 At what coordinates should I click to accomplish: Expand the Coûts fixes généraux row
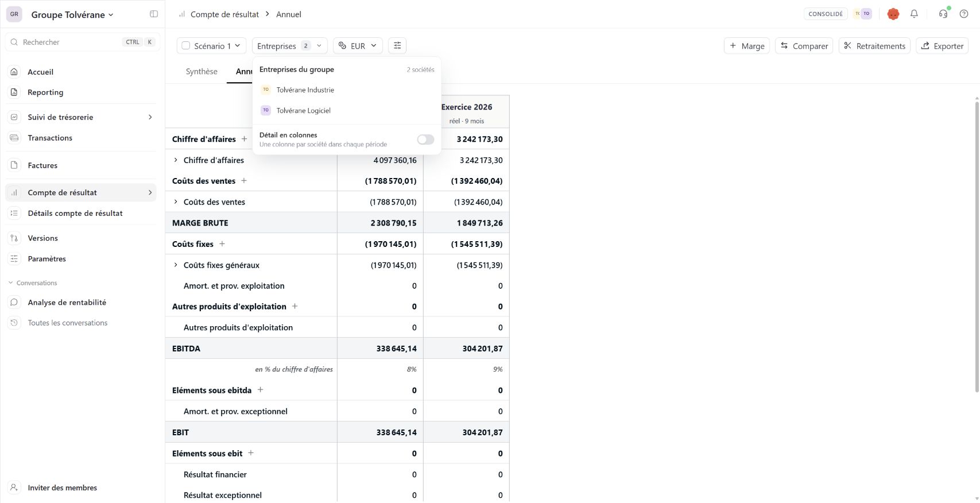click(176, 265)
